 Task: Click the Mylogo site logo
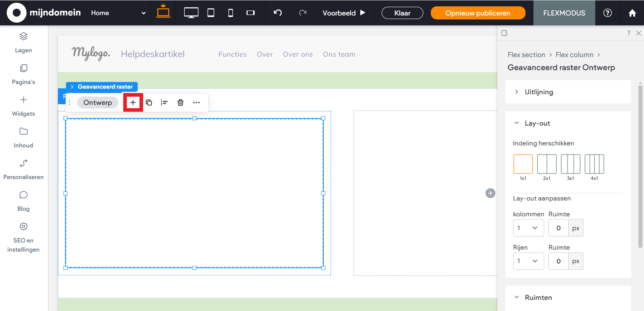click(91, 53)
